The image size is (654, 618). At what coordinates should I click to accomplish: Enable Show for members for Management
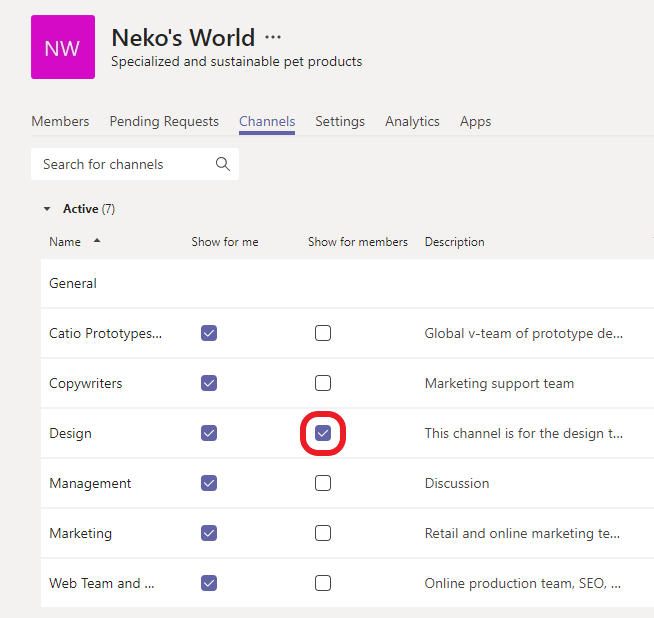pos(323,483)
